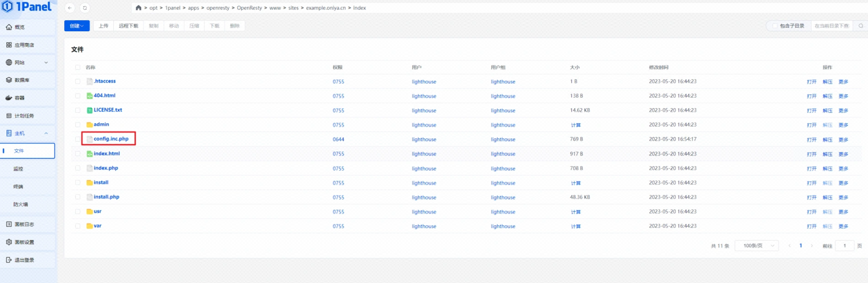Open the App Store sidebar icon
Screen dimensions: 868x283
click(9, 45)
